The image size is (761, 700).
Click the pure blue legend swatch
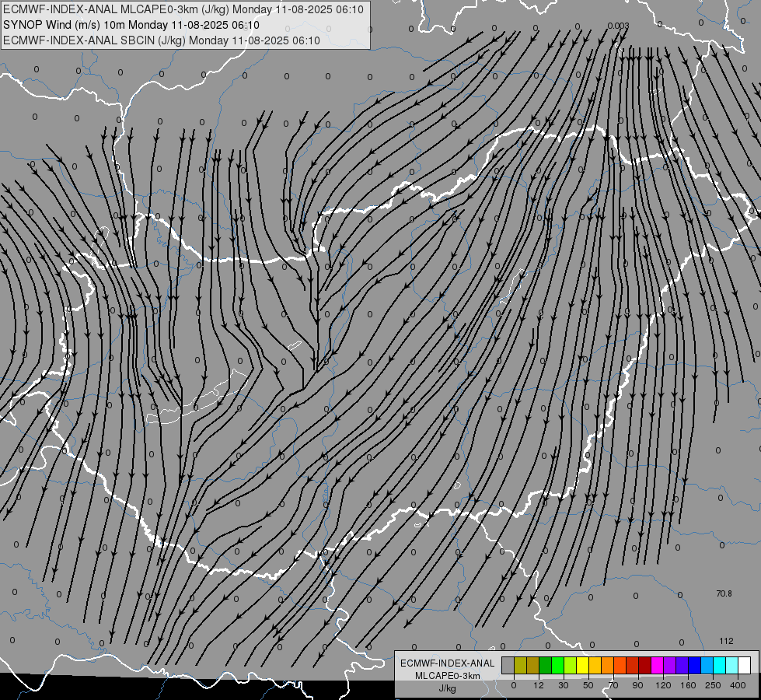(x=694, y=665)
